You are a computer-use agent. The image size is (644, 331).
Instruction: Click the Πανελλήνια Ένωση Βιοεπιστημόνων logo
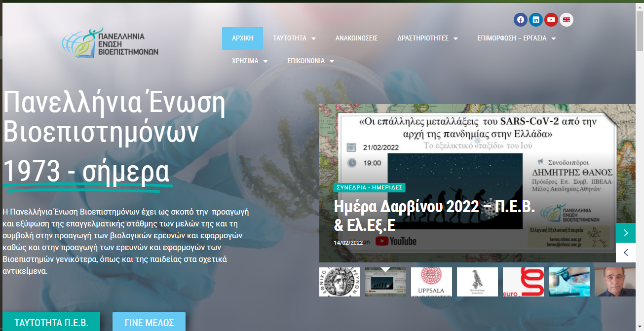tap(110, 42)
